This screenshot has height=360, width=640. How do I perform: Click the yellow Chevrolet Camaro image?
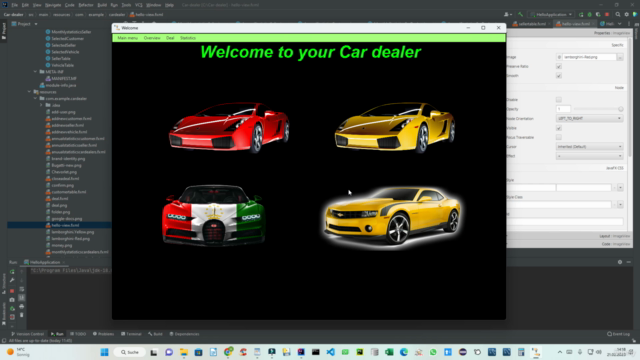point(393,217)
